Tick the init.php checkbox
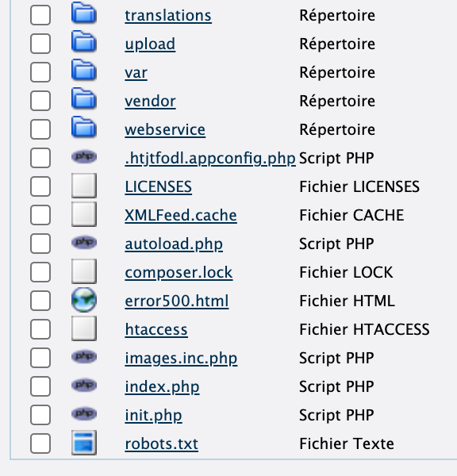The image size is (457, 476). [x=40, y=415]
